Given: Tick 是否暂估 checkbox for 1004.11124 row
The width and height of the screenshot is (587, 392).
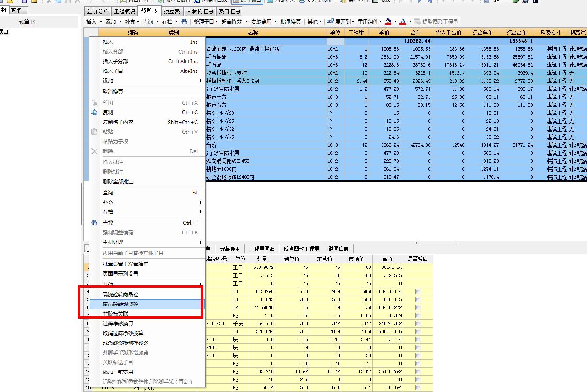Looking at the screenshot, I should pos(418,292).
